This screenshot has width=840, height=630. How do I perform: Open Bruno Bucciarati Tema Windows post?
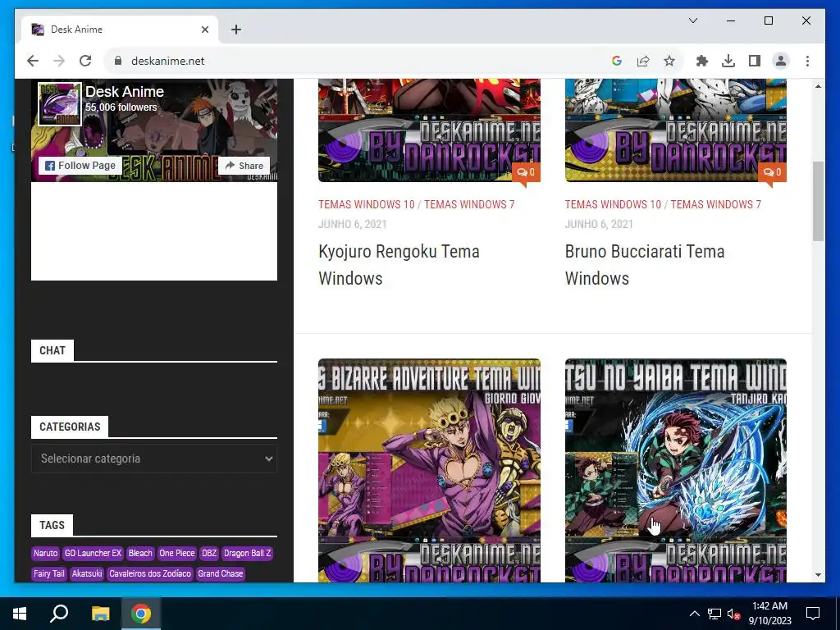click(x=645, y=265)
